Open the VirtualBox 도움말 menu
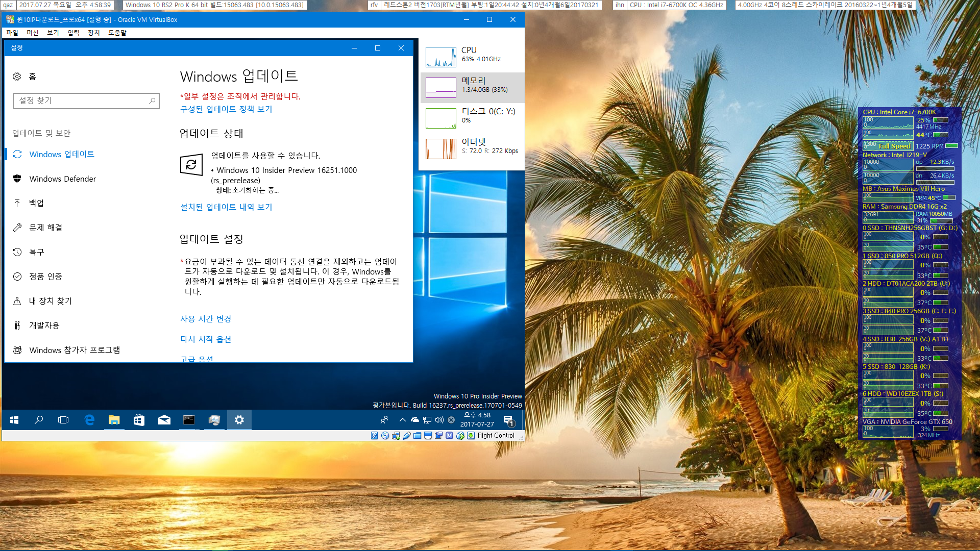Screen dimensions: 980x551 [117, 33]
